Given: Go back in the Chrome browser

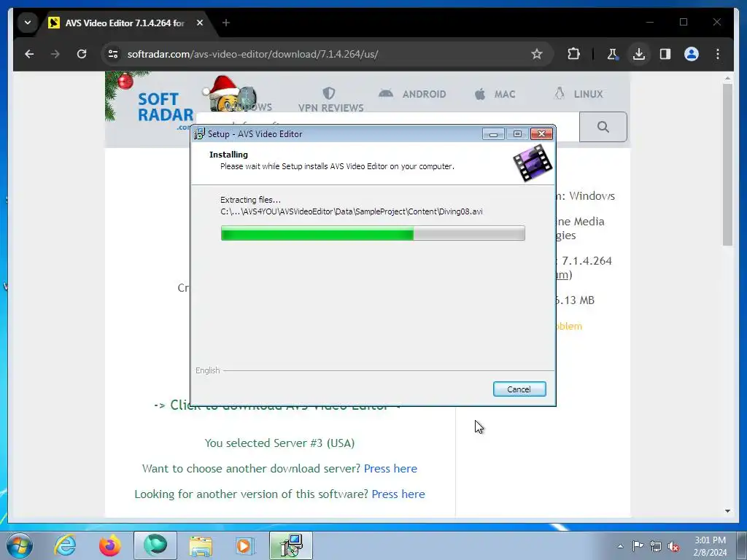Looking at the screenshot, I should (x=29, y=54).
